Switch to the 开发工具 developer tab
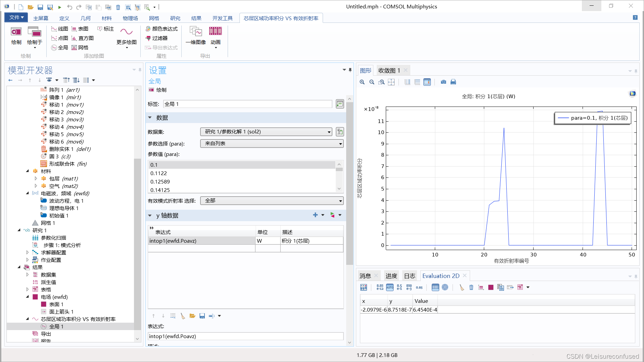644x362 pixels. coord(222,18)
